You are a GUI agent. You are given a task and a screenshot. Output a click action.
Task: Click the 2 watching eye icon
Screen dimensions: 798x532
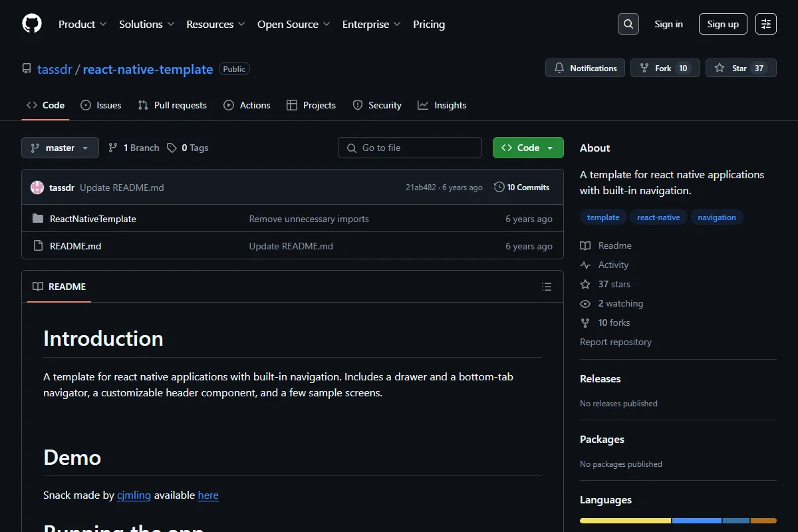(x=585, y=303)
